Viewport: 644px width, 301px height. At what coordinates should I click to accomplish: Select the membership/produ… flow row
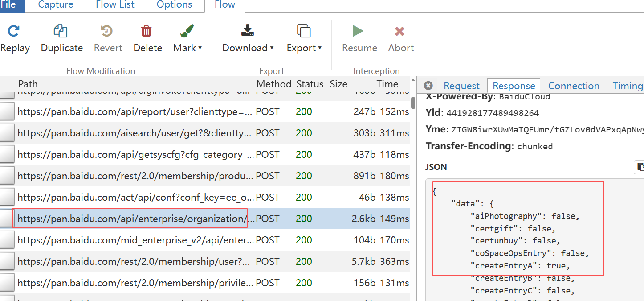[205, 176]
